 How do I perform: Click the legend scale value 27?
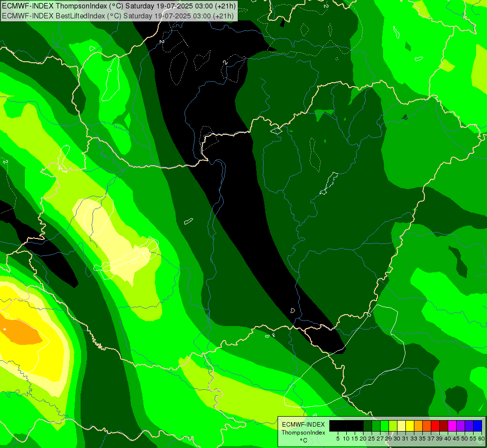[x=380, y=439]
